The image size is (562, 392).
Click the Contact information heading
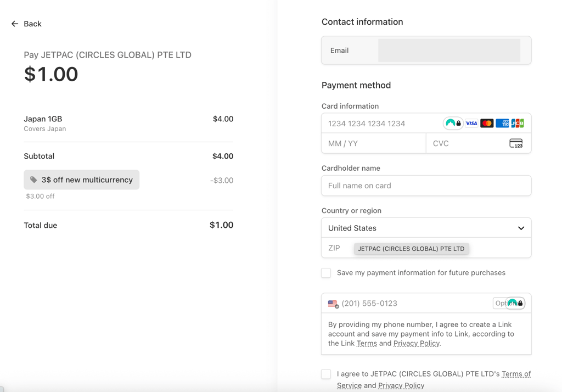coord(362,22)
